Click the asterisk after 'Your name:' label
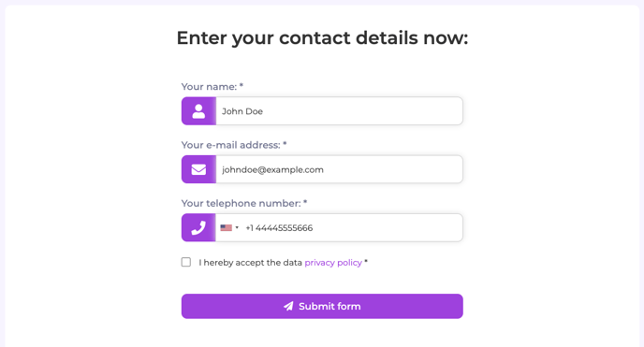644x347 pixels. click(x=241, y=85)
